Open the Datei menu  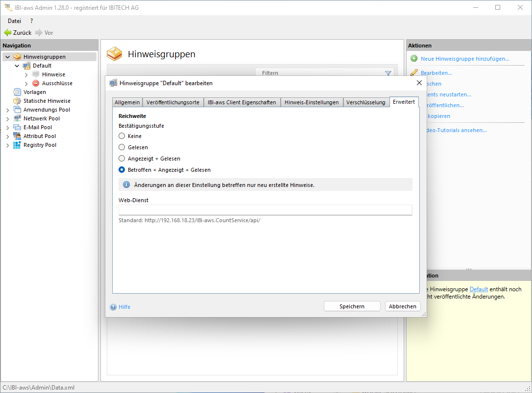[x=14, y=21]
